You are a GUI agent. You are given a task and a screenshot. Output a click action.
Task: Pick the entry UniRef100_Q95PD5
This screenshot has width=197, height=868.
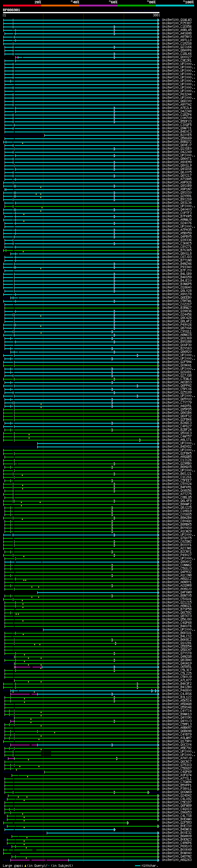(x=177, y=410)
